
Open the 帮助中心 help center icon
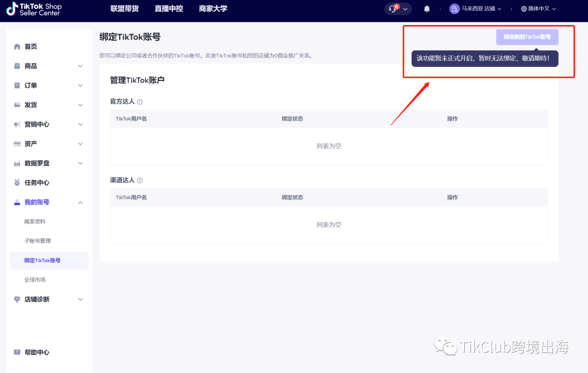(x=17, y=352)
